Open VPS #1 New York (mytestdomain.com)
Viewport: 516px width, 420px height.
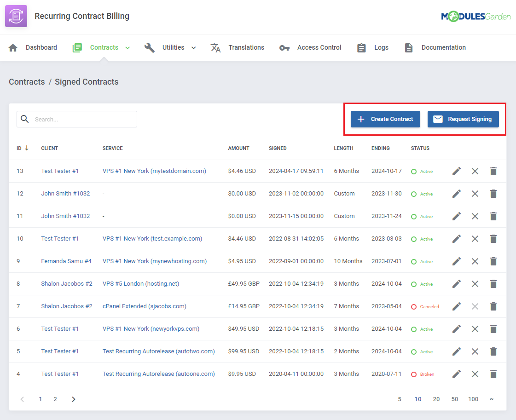154,171
